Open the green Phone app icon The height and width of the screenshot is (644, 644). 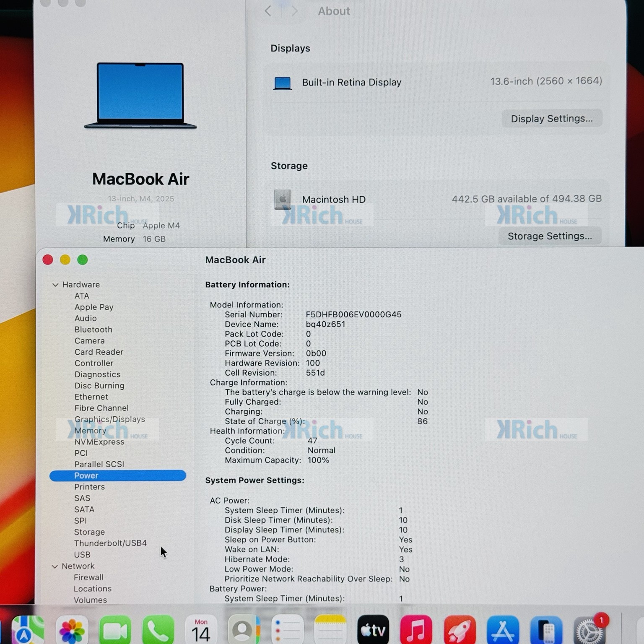[x=158, y=629]
